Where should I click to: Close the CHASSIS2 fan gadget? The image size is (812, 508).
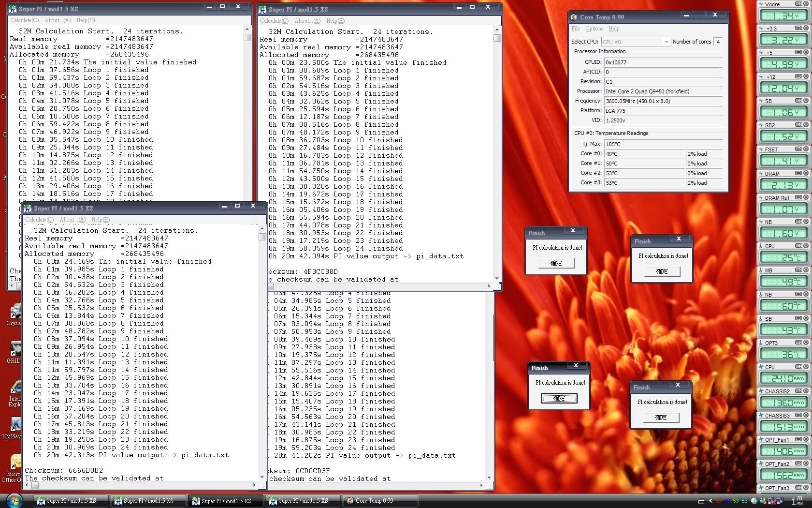pos(806,391)
